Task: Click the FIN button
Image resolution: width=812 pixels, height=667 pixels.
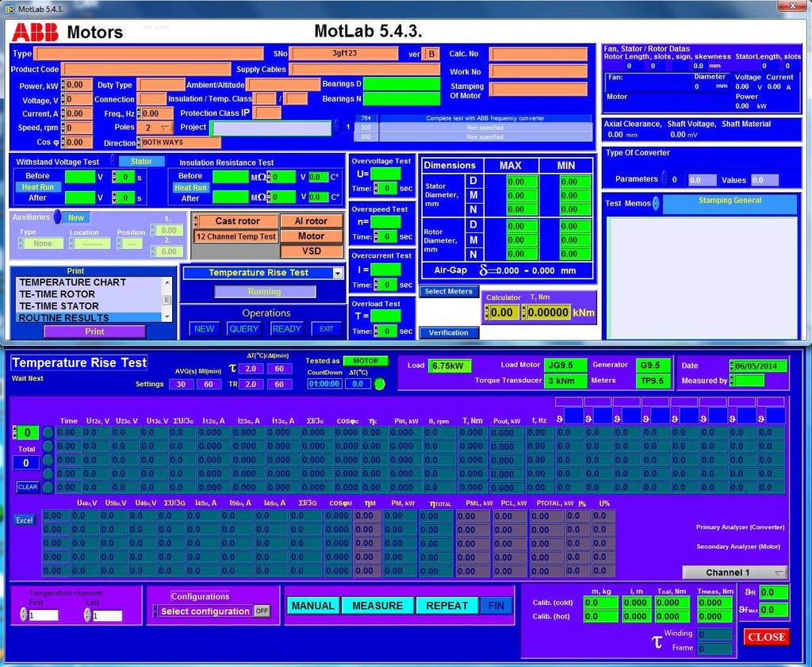Action: coord(496,605)
